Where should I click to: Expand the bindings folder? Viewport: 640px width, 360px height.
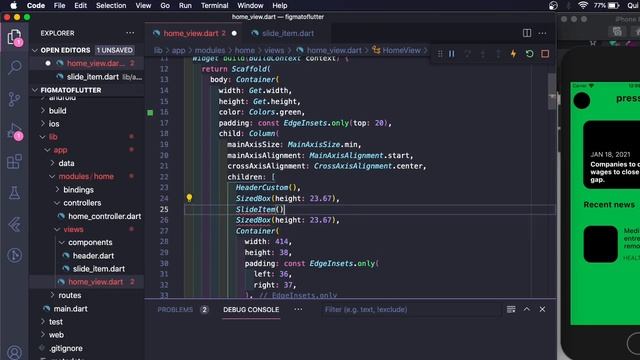tap(58, 190)
